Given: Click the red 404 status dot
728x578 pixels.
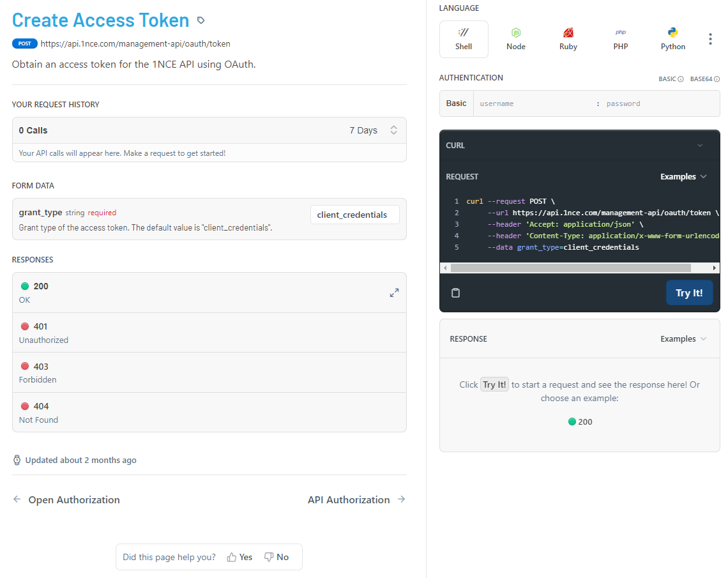Looking at the screenshot, I should click(25, 406).
